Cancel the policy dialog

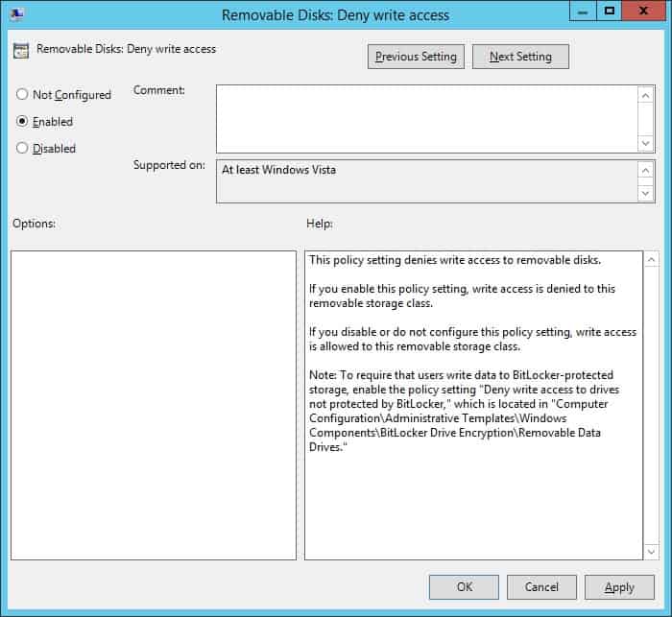[x=541, y=587]
